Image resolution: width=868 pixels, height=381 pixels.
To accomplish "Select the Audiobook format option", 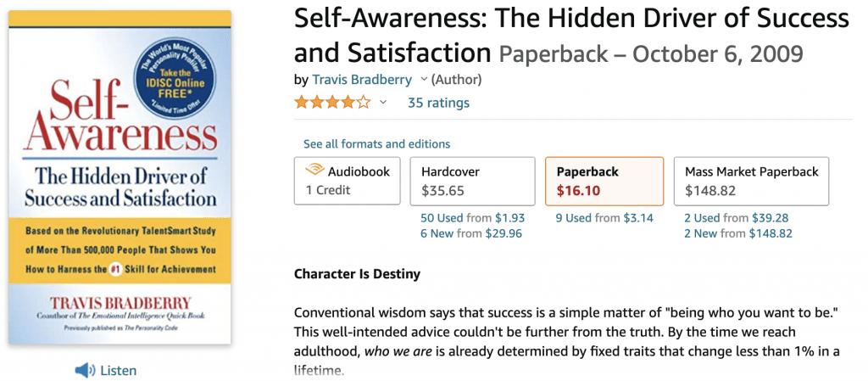I will tap(348, 181).
